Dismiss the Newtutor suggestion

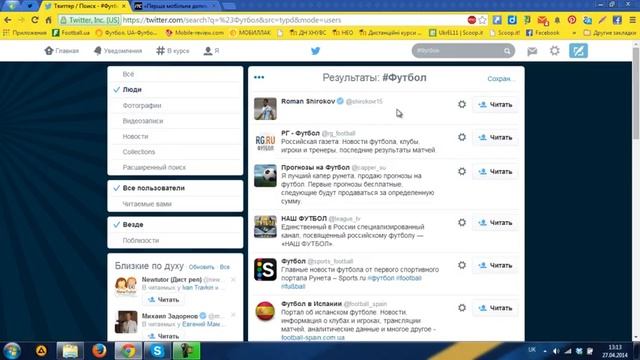[233, 280]
